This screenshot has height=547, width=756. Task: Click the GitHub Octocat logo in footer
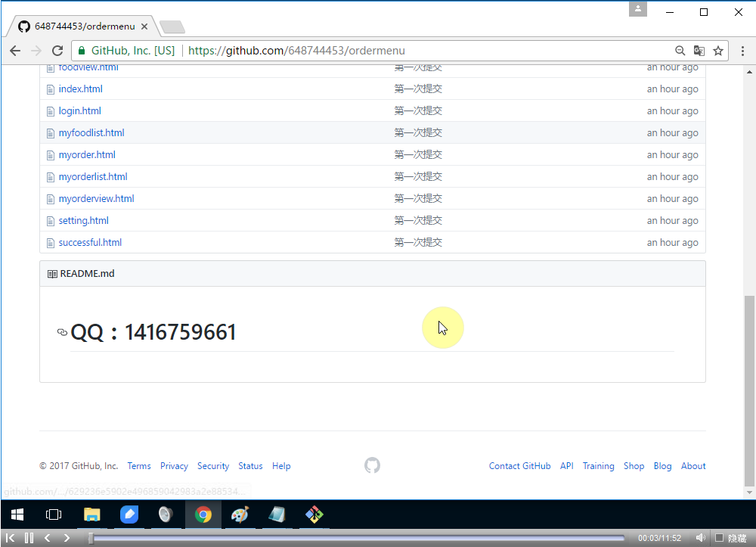click(x=372, y=465)
